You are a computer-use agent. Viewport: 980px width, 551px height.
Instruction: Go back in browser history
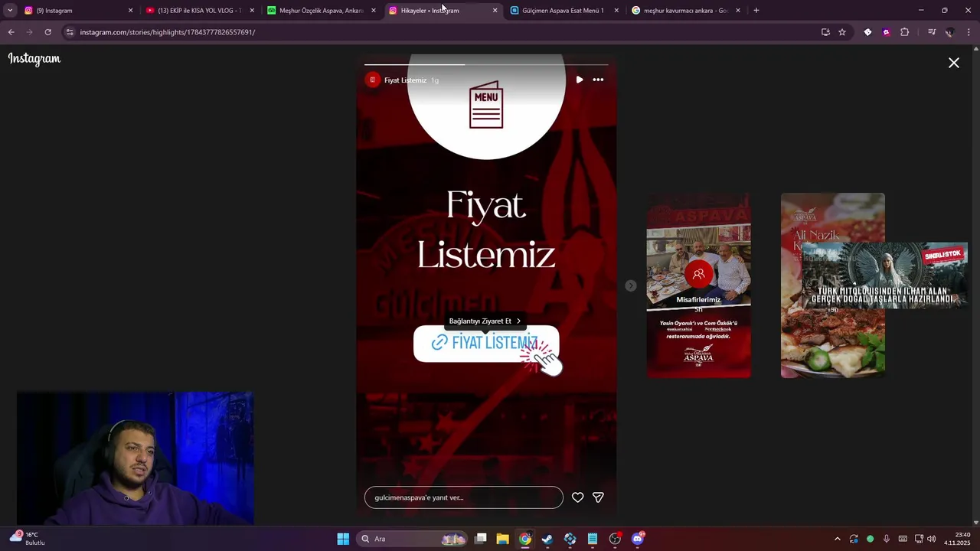pos(11,32)
